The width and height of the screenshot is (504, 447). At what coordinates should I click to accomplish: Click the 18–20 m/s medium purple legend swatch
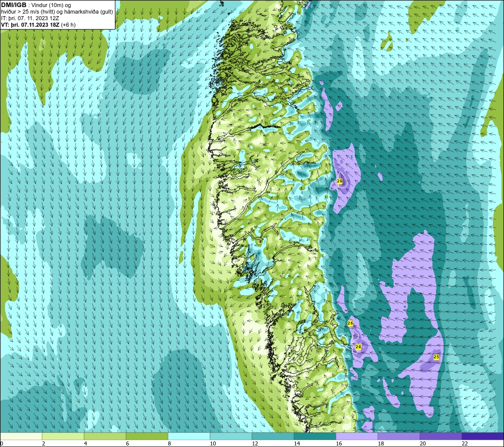(399, 436)
